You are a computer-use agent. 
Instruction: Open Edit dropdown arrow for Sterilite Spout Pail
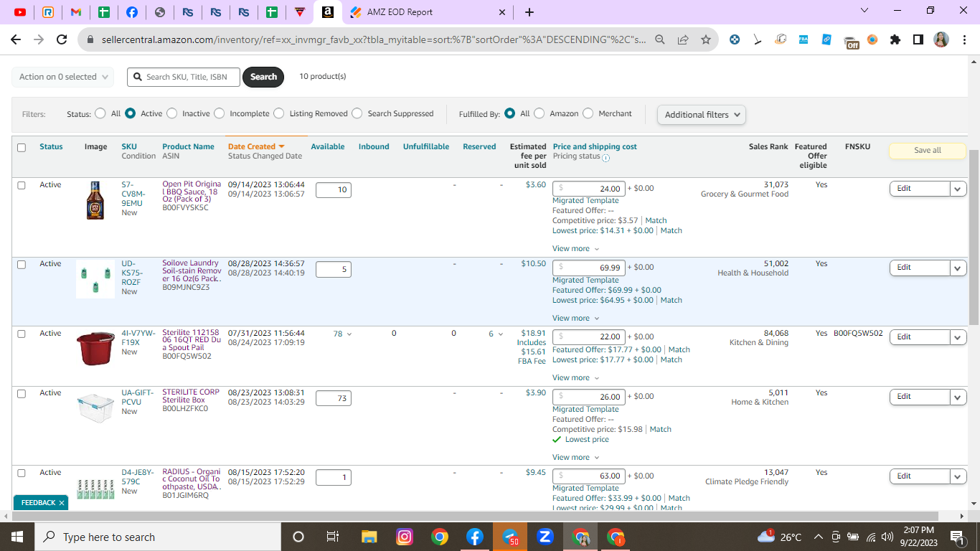coord(958,337)
